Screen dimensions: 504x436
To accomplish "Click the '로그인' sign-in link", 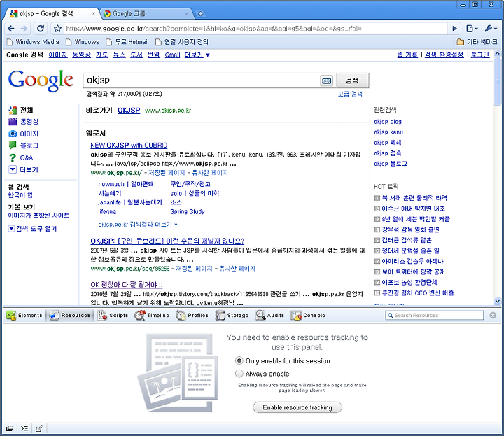I will point(480,55).
